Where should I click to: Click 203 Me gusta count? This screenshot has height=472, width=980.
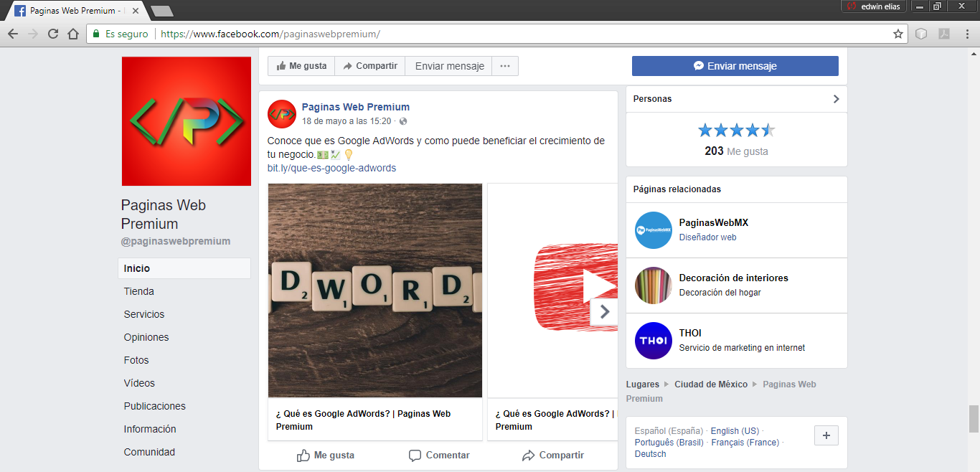pyautogui.click(x=736, y=151)
